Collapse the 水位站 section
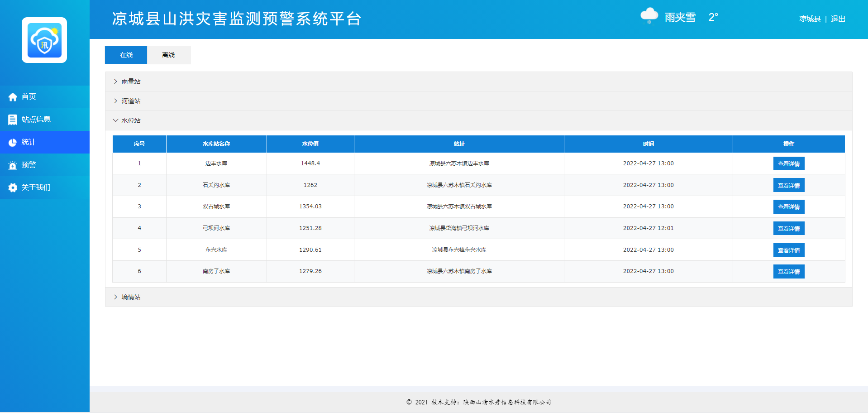The height and width of the screenshot is (413, 868). (x=130, y=120)
